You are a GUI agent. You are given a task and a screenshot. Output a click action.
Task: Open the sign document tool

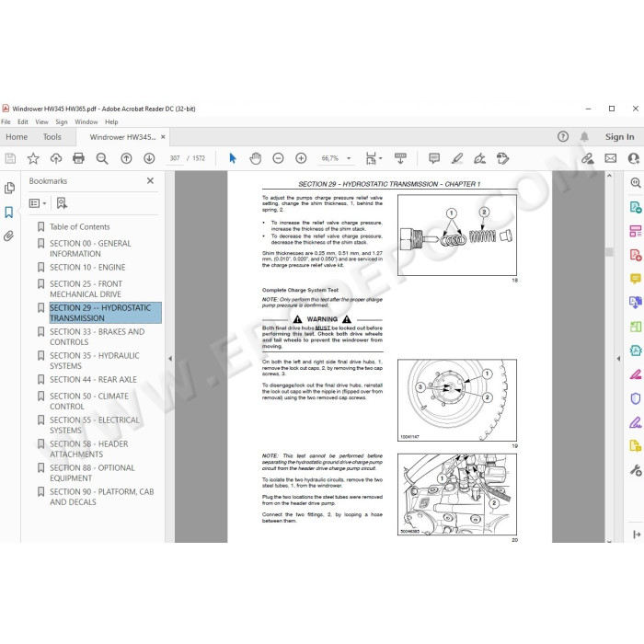[x=479, y=158]
